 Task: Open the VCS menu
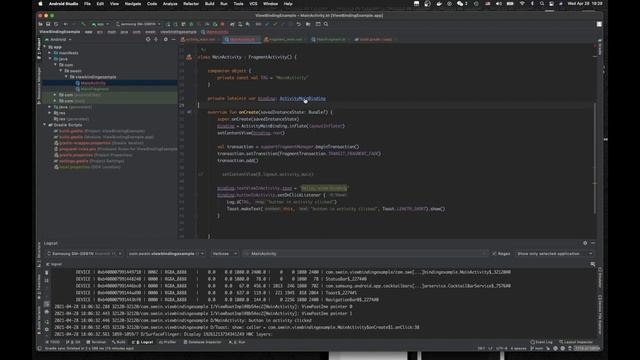coord(253,4)
